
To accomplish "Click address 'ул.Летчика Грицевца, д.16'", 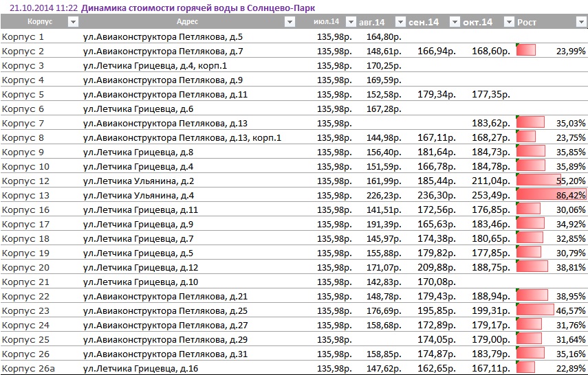I will pyautogui.click(x=140, y=368).
